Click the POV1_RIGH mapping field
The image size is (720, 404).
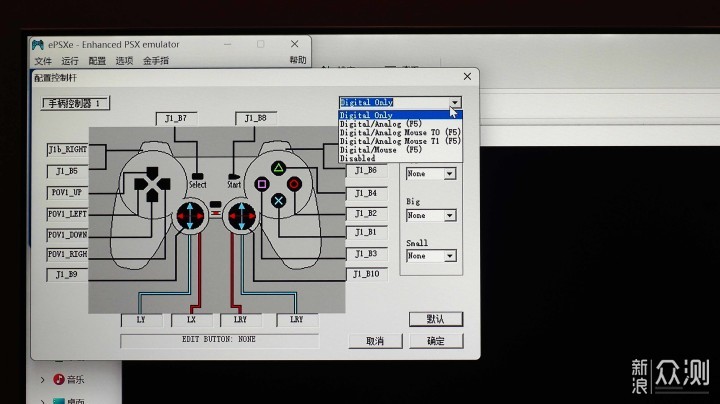68,254
